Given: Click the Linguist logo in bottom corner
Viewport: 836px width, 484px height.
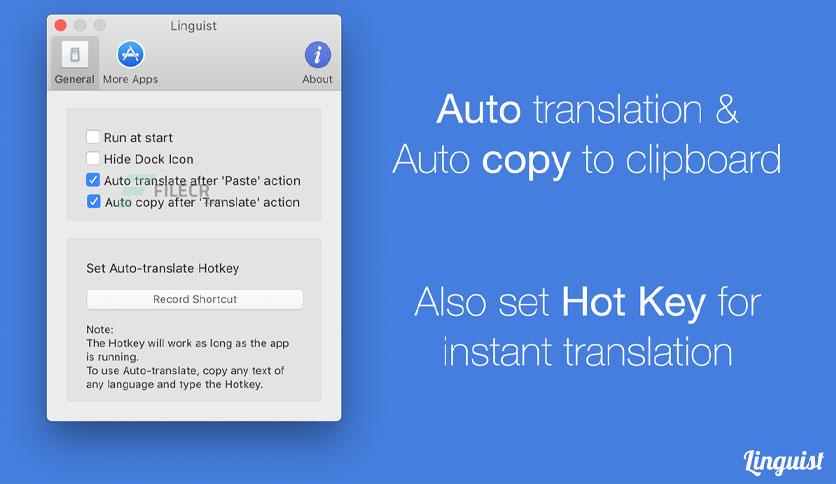Looking at the screenshot, I should pyautogui.click(x=783, y=462).
